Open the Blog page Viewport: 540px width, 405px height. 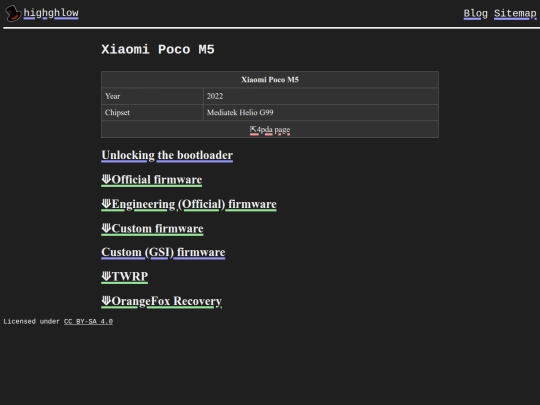tap(475, 14)
